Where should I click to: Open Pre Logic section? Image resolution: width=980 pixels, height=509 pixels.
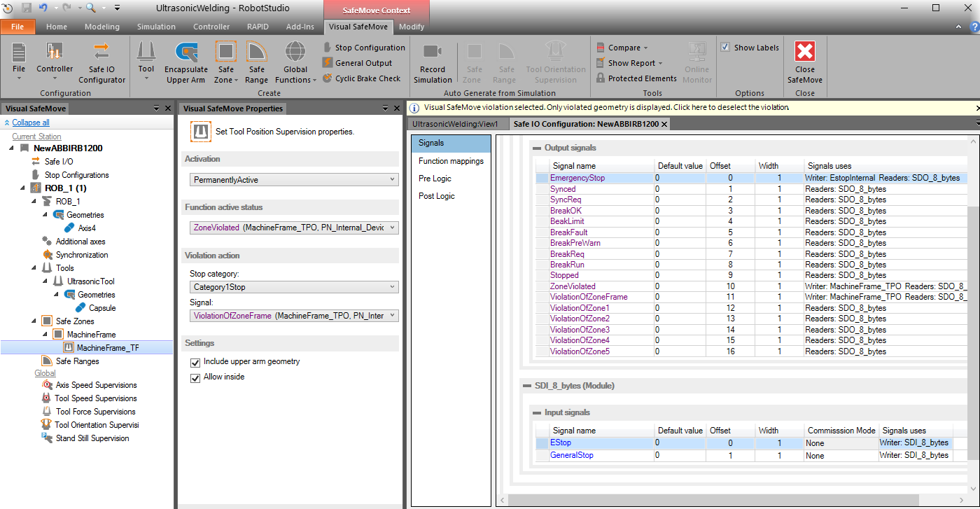451,179
